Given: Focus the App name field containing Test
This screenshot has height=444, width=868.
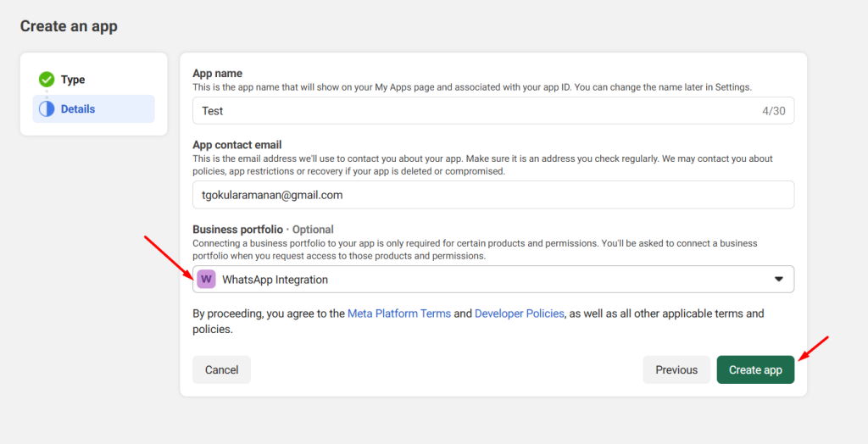Looking at the screenshot, I should (475, 111).
